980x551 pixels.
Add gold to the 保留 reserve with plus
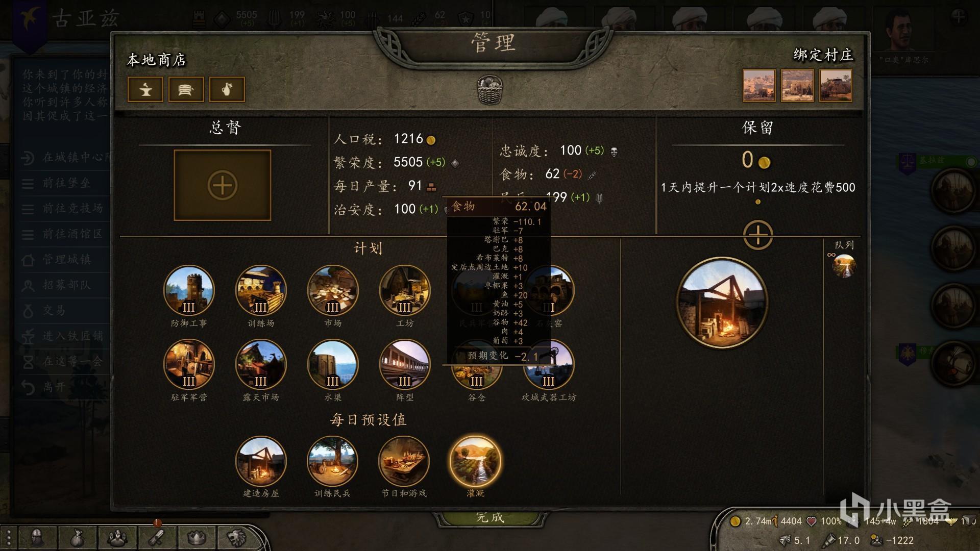pyautogui.click(x=758, y=235)
